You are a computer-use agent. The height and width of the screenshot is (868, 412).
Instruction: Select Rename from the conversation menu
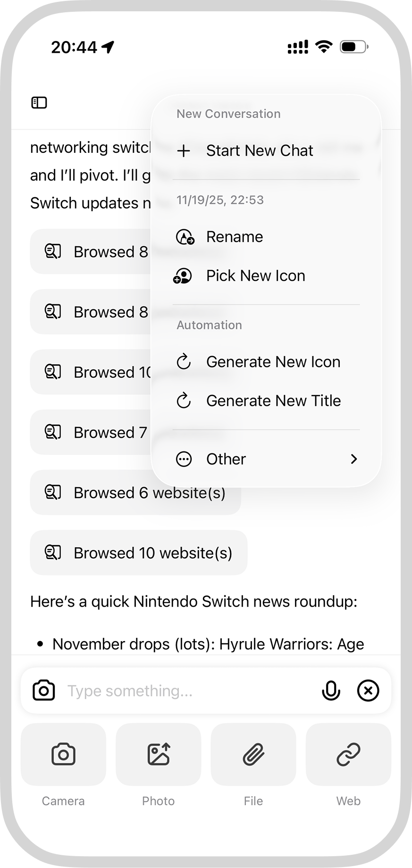click(x=235, y=237)
